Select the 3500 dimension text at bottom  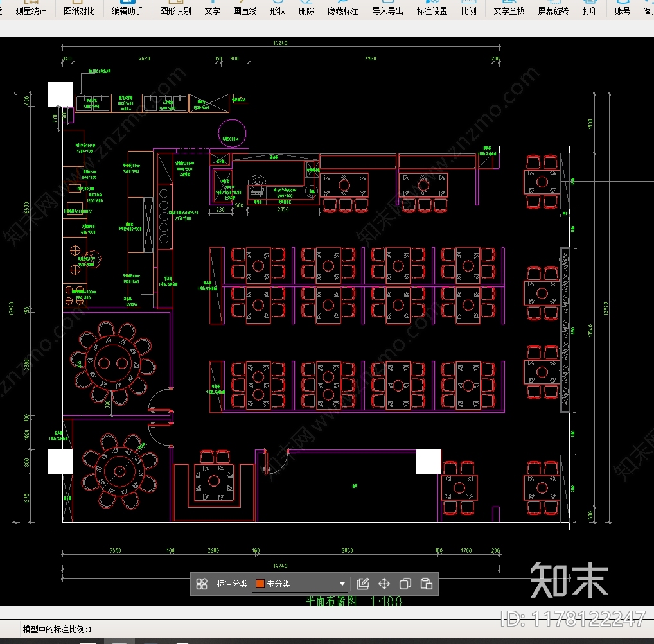pos(116,551)
